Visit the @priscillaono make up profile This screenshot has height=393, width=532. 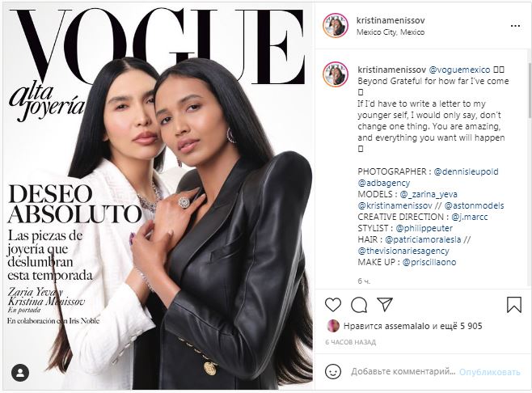(429, 262)
